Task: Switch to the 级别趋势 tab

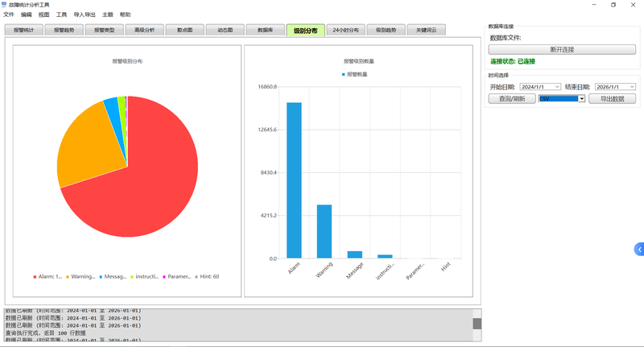Action: (386, 30)
